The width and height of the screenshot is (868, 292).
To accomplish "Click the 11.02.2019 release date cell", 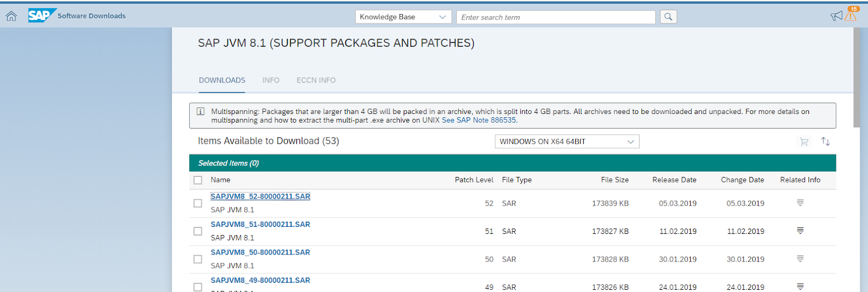I will click(678, 231).
